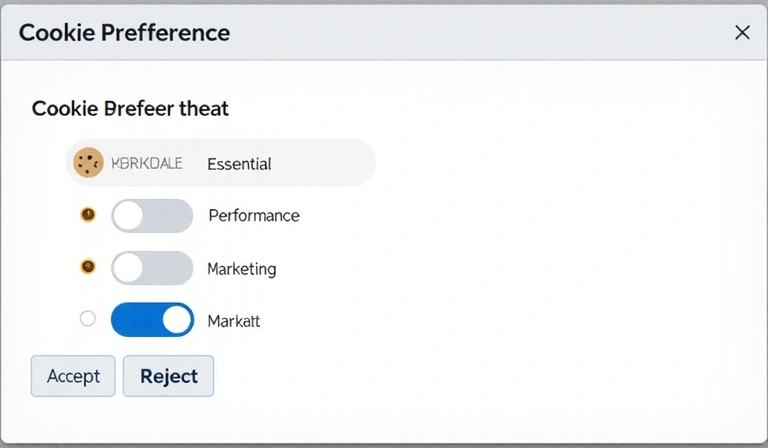Select the radio button beside Markatt
768x448 pixels.
point(88,319)
